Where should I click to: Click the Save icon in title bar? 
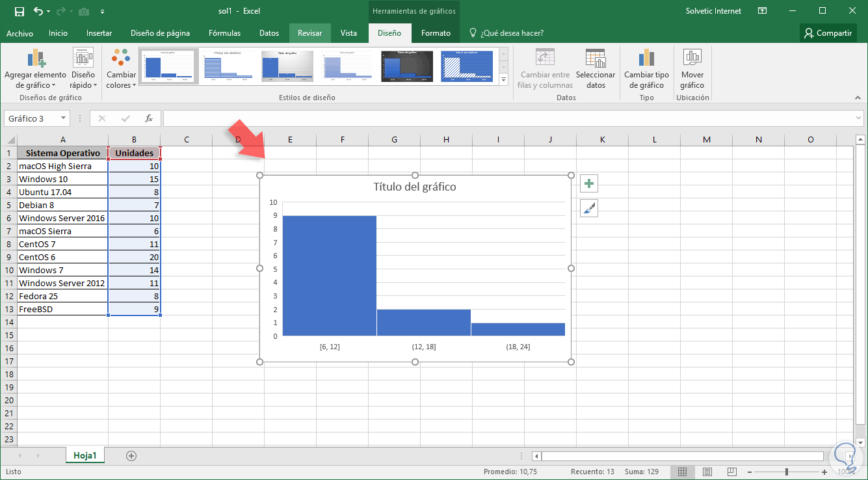tap(19, 11)
